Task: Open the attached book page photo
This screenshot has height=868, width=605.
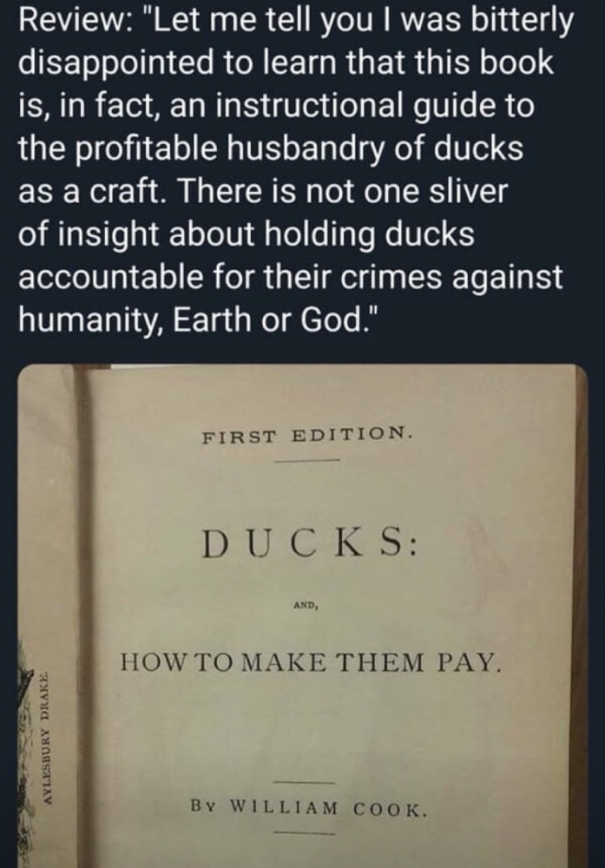Action: pos(303,616)
